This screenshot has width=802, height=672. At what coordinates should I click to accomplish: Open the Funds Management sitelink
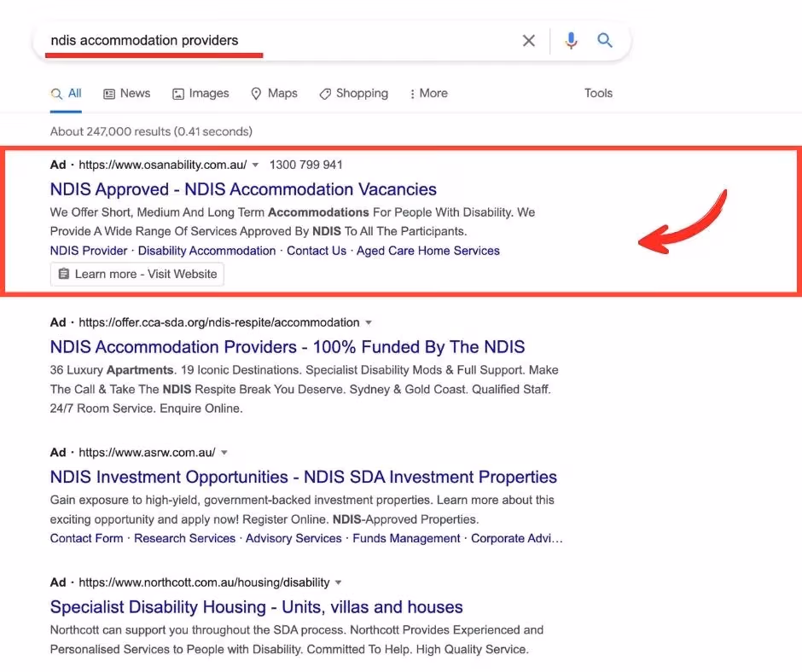pyautogui.click(x=407, y=538)
